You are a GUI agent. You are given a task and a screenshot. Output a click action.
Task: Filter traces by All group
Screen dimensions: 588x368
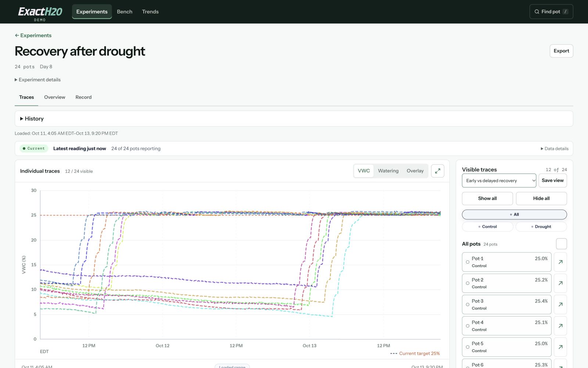(514, 215)
